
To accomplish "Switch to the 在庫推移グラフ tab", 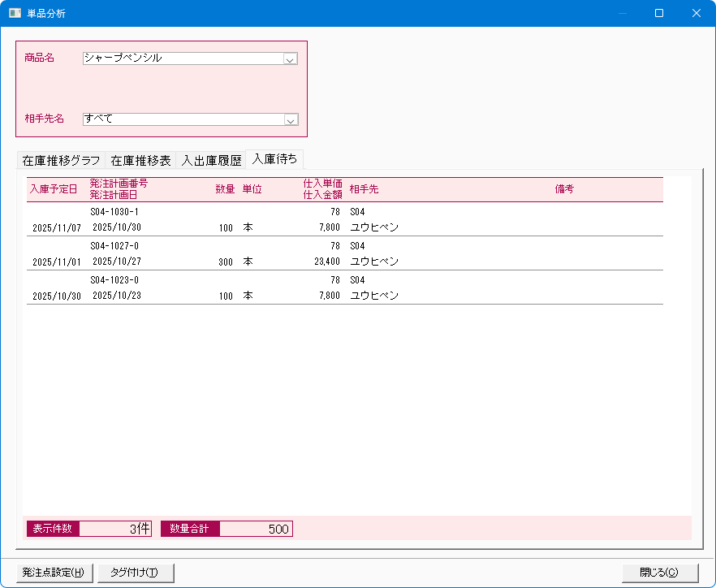I will 62,160.
